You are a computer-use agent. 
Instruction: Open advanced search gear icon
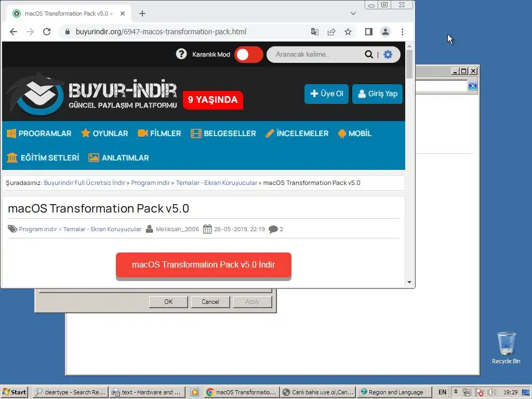(x=388, y=54)
